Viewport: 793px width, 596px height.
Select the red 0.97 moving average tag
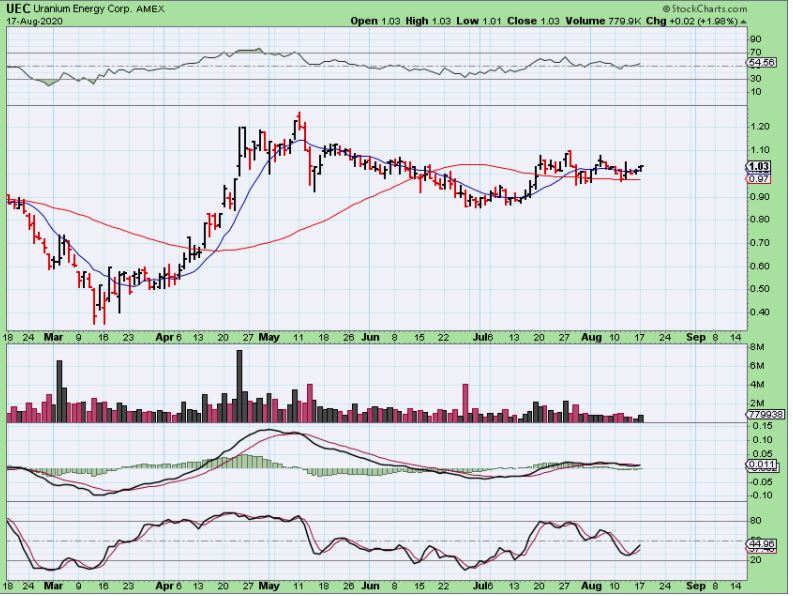pyautogui.click(x=759, y=179)
